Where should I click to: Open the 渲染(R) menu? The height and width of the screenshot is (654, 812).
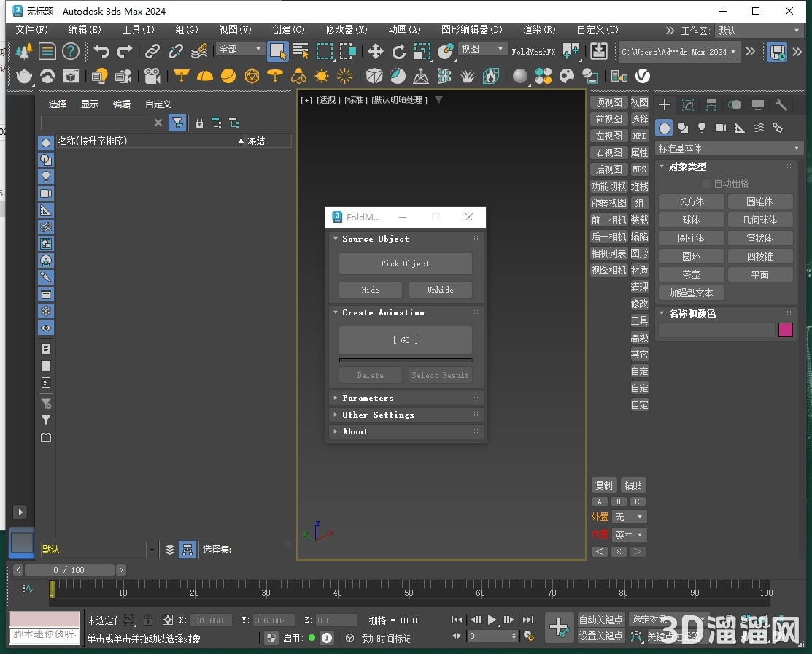pyautogui.click(x=539, y=29)
